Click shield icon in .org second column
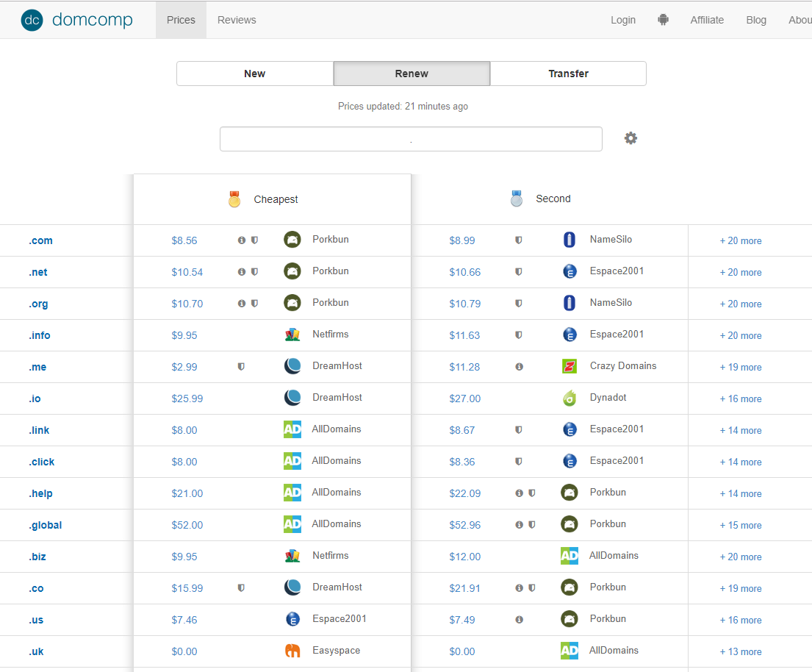The width and height of the screenshot is (812, 672). [x=518, y=303]
